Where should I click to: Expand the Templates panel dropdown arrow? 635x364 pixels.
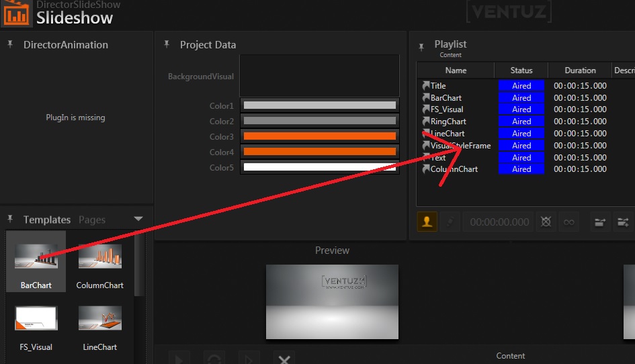pos(138,219)
